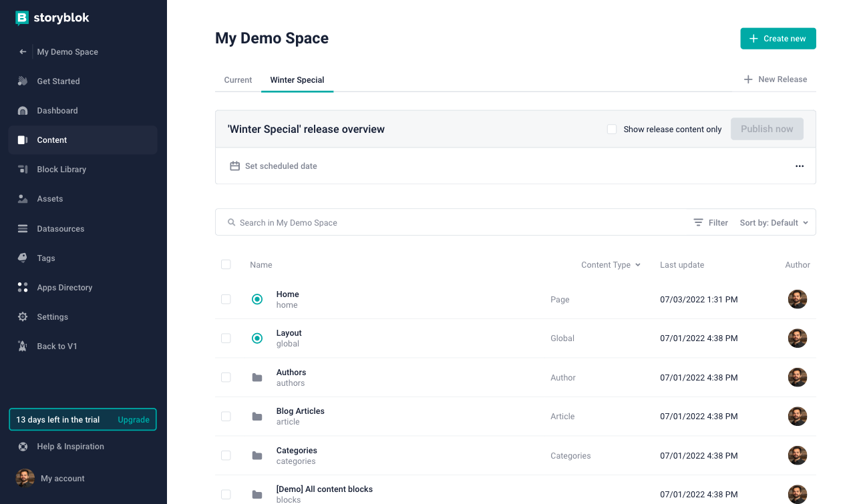Image resolution: width=863 pixels, height=504 pixels.
Task: Click the Blog Articles folder icon
Action: coord(257,416)
